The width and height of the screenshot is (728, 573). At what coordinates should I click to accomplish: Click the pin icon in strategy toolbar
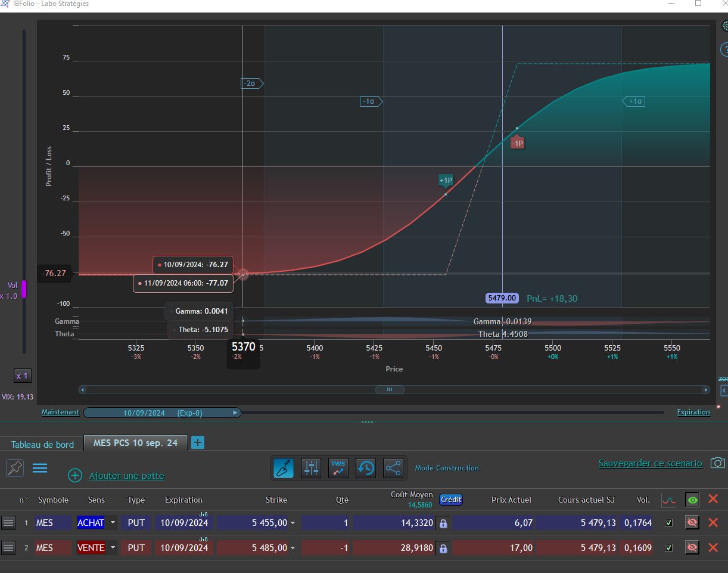click(x=15, y=468)
